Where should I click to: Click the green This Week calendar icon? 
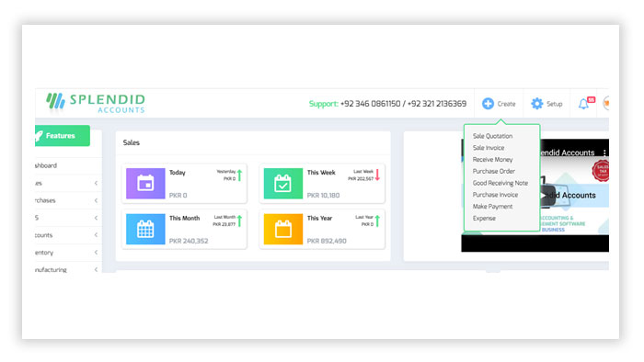click(283, 183)
